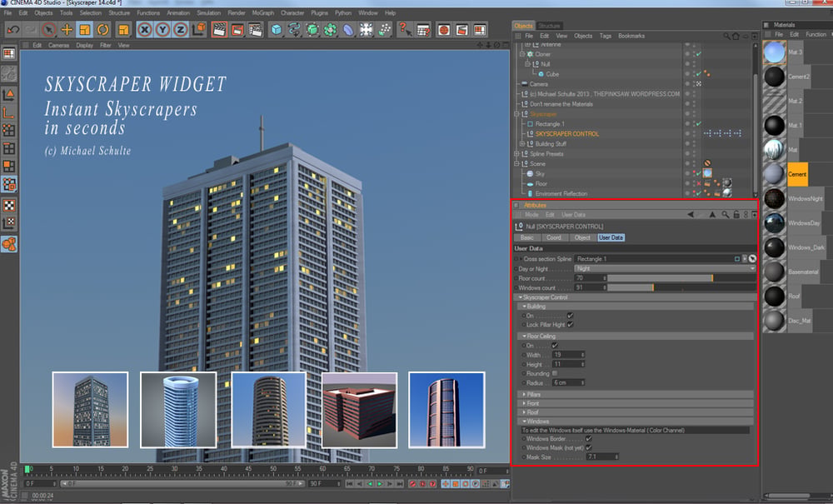Screen dimensions: 833x504
Task: Uncheck Building On checkbox
Action: coord(570,316)
